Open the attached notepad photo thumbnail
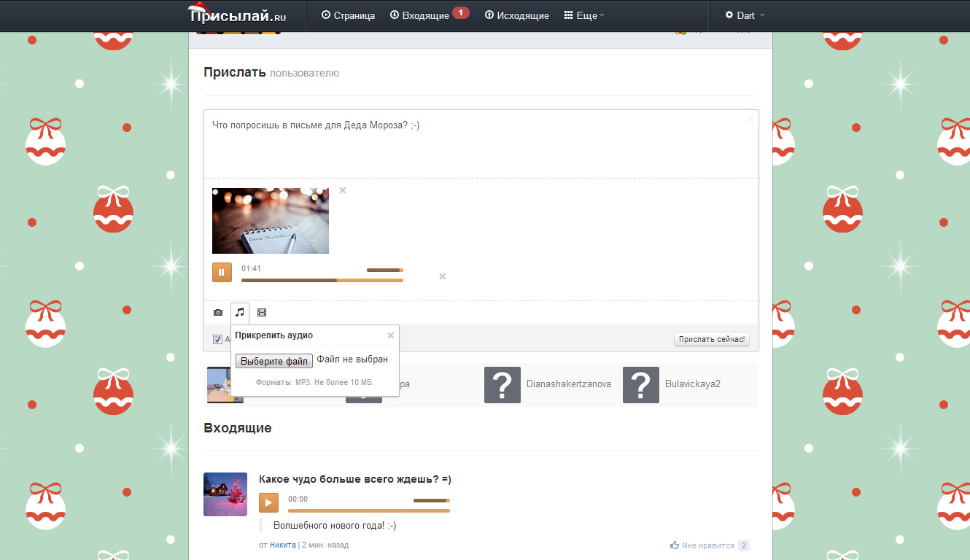Screen dimensions: 970x560 pyautogui.click(x=271, y=221)
